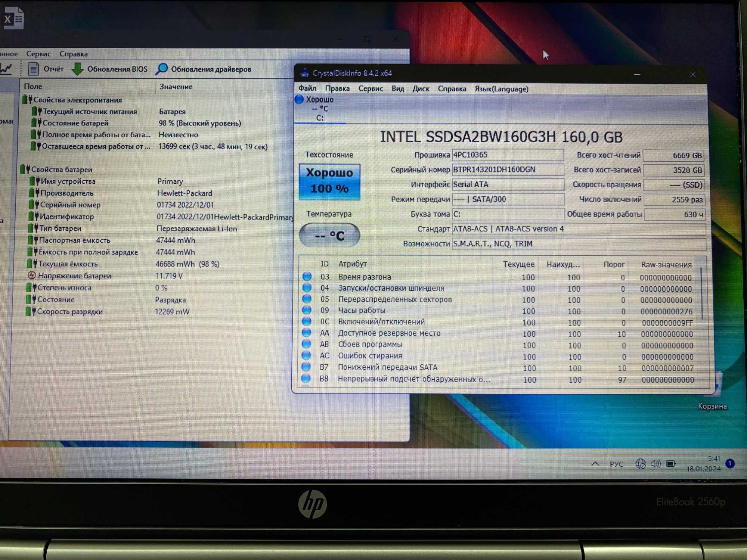Click the 3520 GB host writes value
The height and width of the screenshot is (560, 747).
[674, 170]
